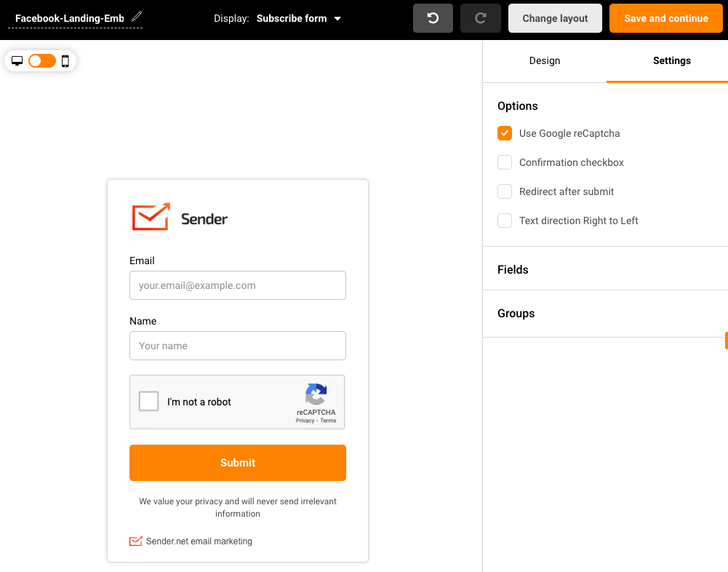Uncheck Use Google reCaptcha option
The width and height of the screenshot is (728, 572).
505,133
